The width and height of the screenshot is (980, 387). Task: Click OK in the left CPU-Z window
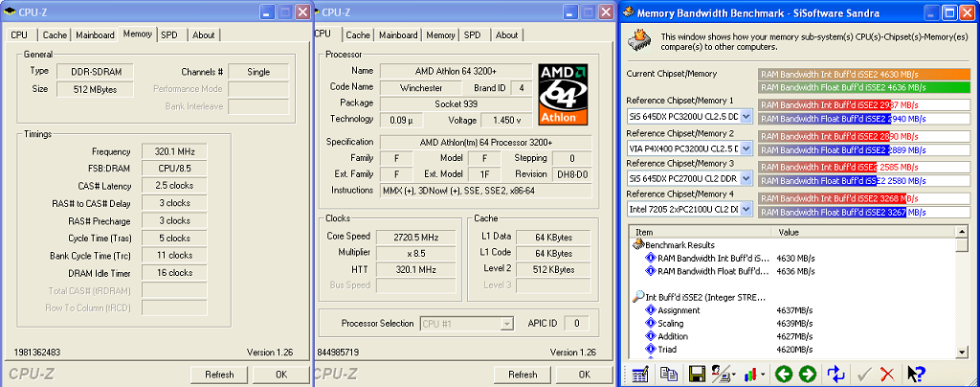tap(281, 375)
